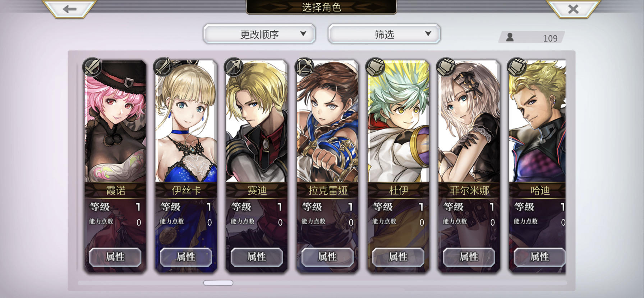Click the rapier weapon icon on 伊丝卡's card
This screenshot has height=298, width=644.
163,67
